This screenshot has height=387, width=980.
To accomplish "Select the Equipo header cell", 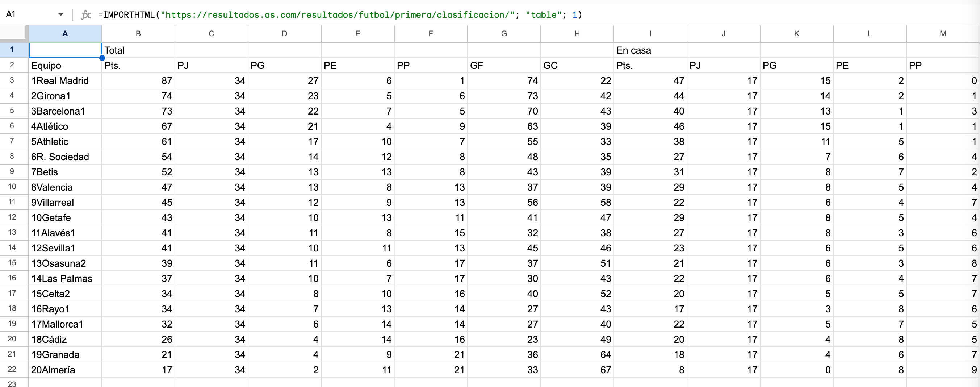I will point(65,66).
